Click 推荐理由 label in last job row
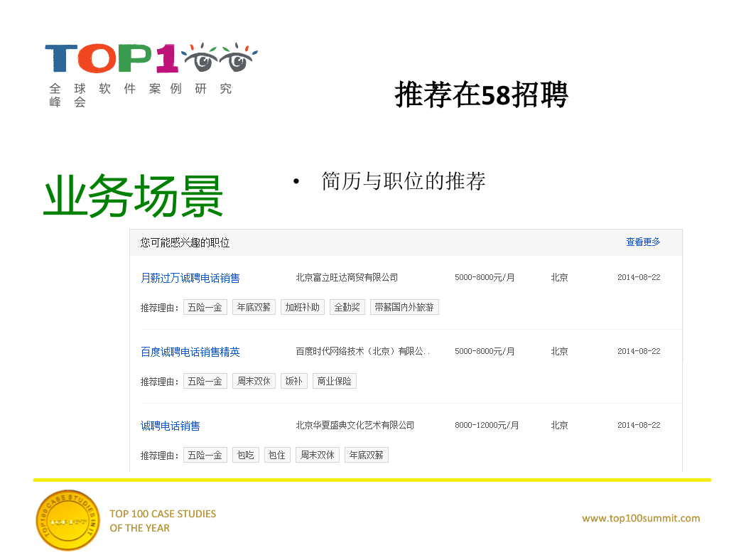 click(x=159, y=456)
